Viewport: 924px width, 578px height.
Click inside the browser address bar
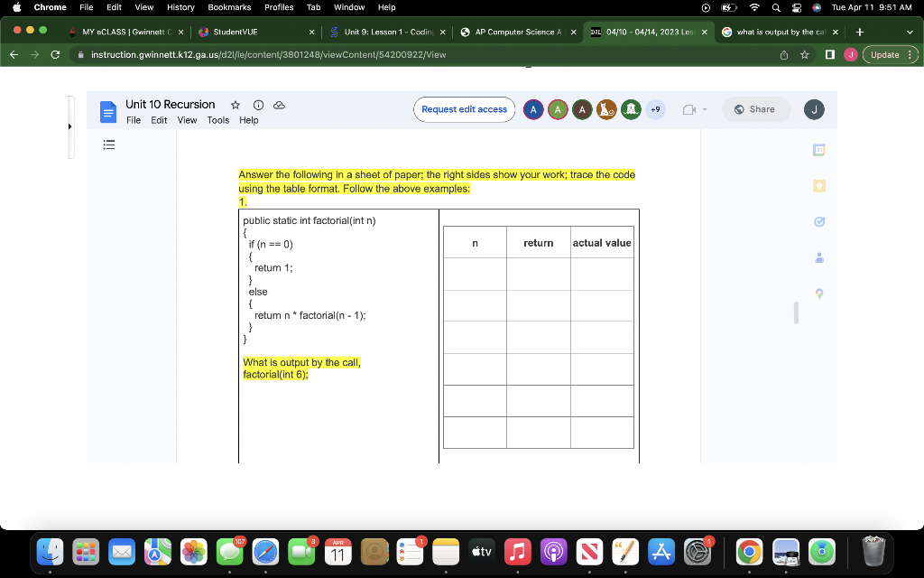click(361, 54)
